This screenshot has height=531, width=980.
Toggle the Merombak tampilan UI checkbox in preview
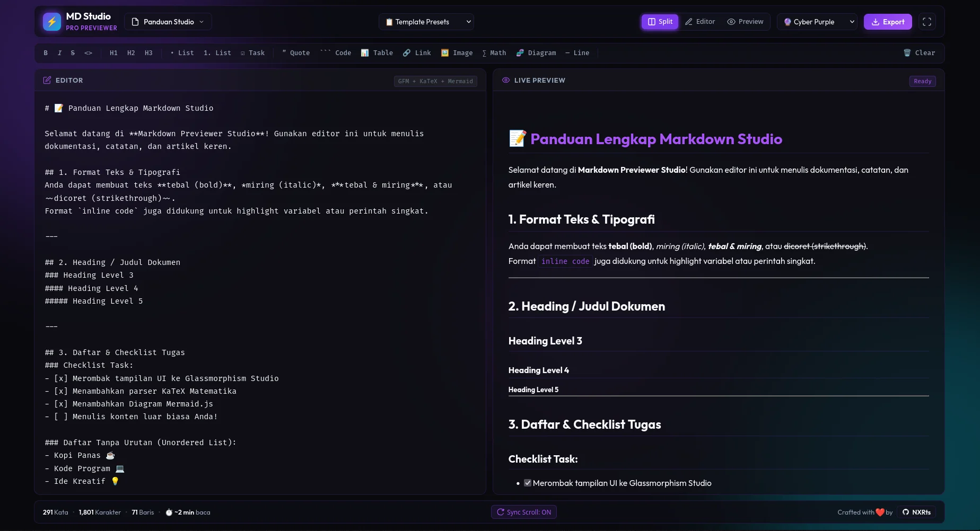click(x=528, y=483)
